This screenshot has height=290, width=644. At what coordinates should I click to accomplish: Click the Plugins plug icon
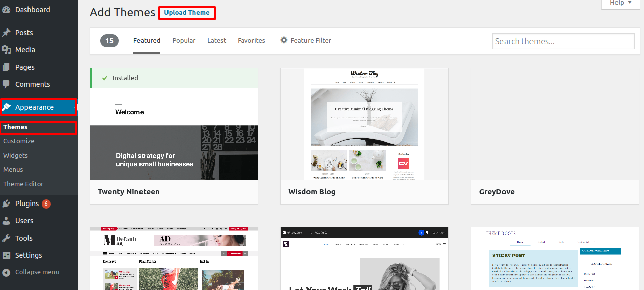[6, 204]
